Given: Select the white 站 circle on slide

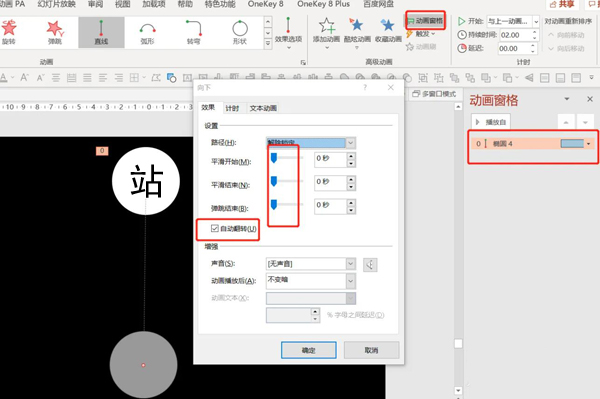Looking at the screenshot, I should pos(146,181).
